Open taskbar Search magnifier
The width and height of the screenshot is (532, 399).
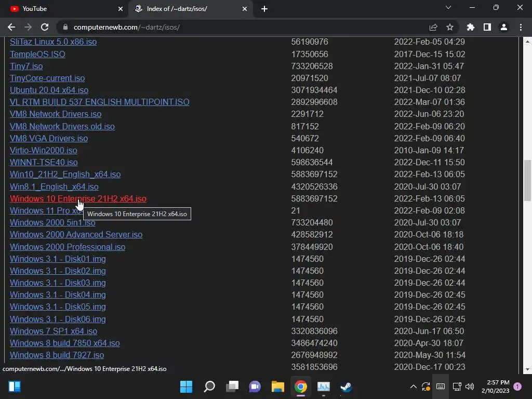click(209, 387)
